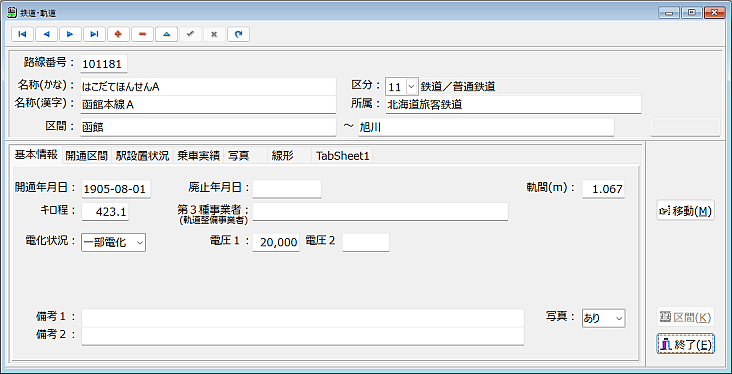Click the empty 廃止年月日 field

pyautogui.click(x=287, y=189)
